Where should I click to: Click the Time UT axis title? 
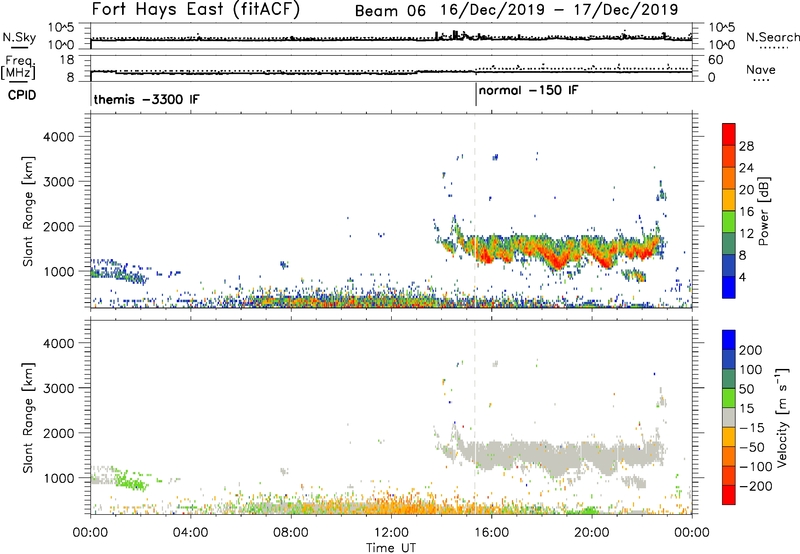(391, 548)
